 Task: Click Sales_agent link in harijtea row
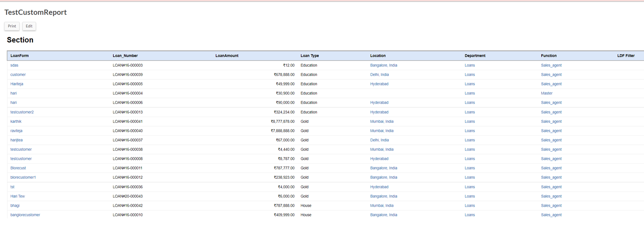tap(551, 140)
